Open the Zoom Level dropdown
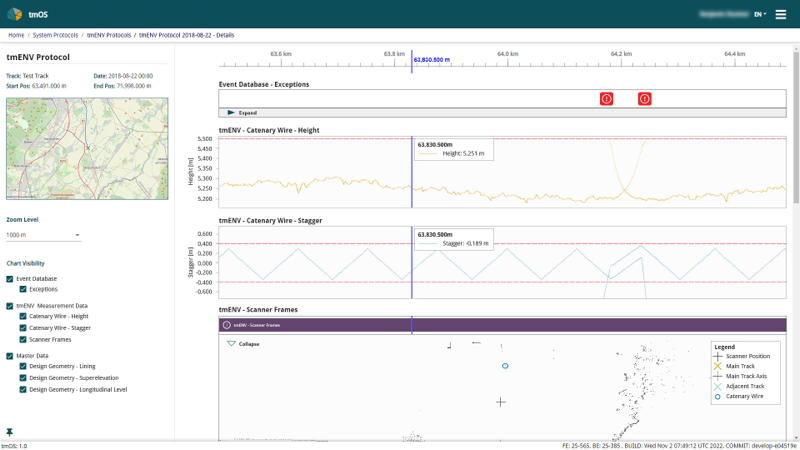This screenshot has height=450, width=800. point(43,235)
